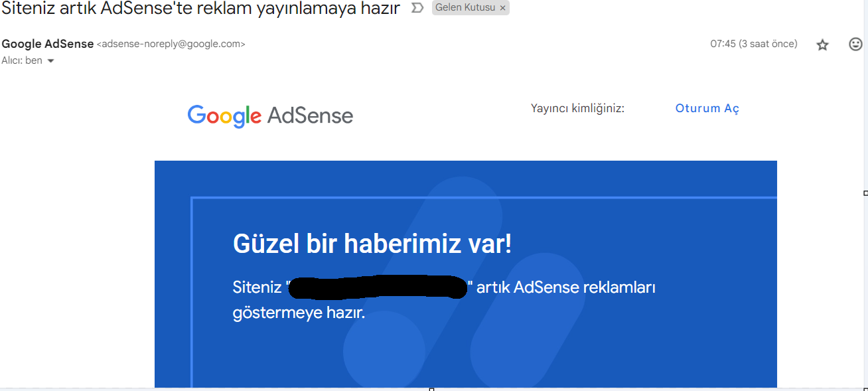Expand recipient details arrow next to ben
Screen dimensions: 868x391
tap(50, 60)
